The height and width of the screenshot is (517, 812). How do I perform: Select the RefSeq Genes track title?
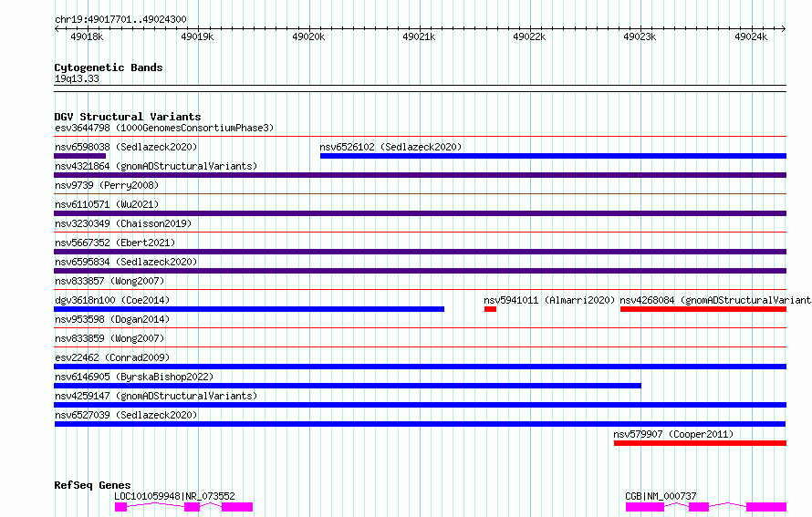[x=92, y=485]
